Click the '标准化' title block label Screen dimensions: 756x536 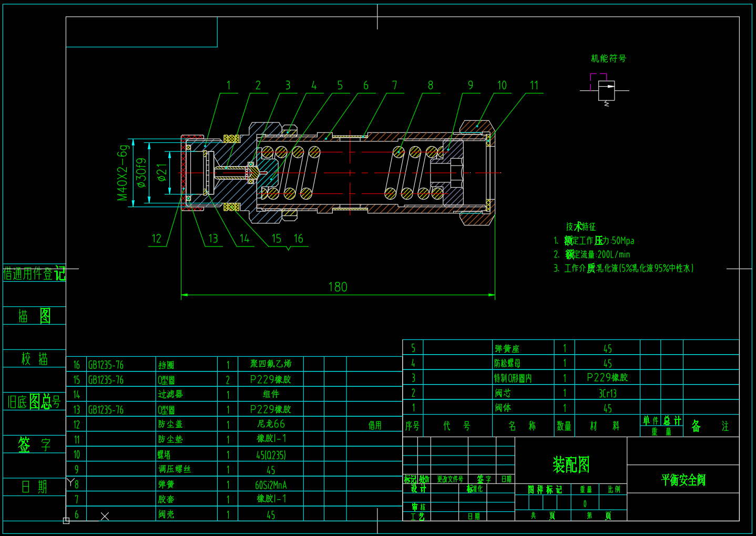click(475, 489)
